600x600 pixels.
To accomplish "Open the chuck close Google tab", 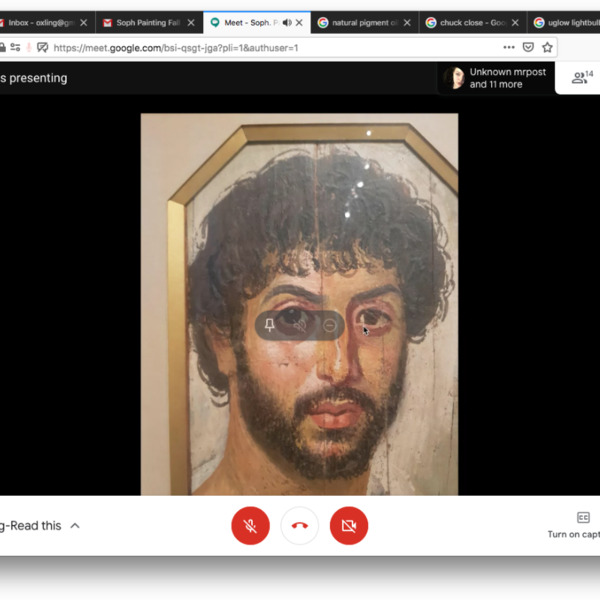I will click(x=467, y=22).
